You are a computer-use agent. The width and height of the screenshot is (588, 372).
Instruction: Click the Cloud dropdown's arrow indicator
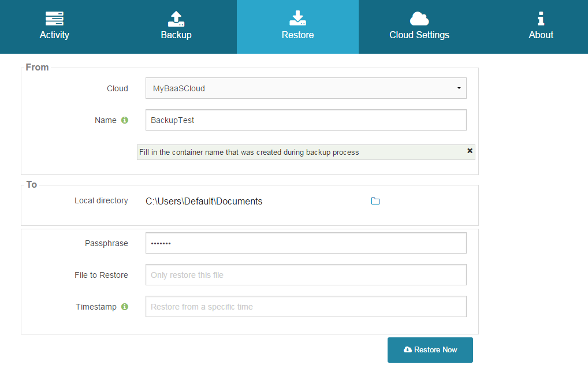[459, 88]
